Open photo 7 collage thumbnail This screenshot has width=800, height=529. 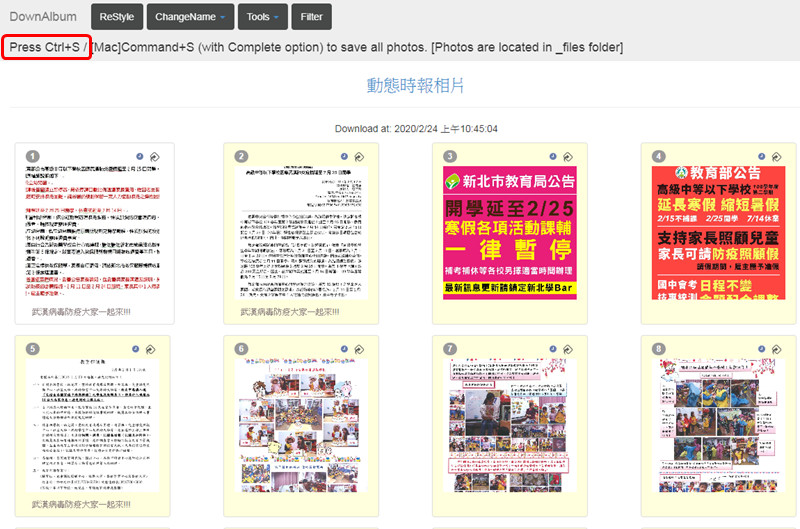(510, 425)
